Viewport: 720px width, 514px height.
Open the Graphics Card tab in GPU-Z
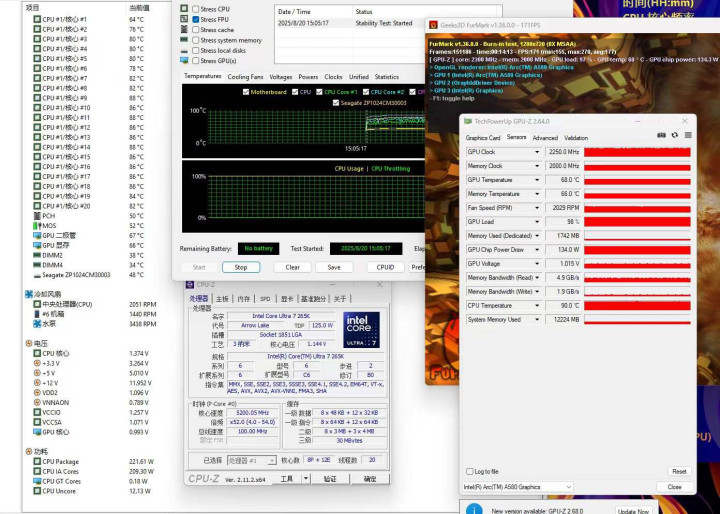pyautogui.click(x=483, y=137)
